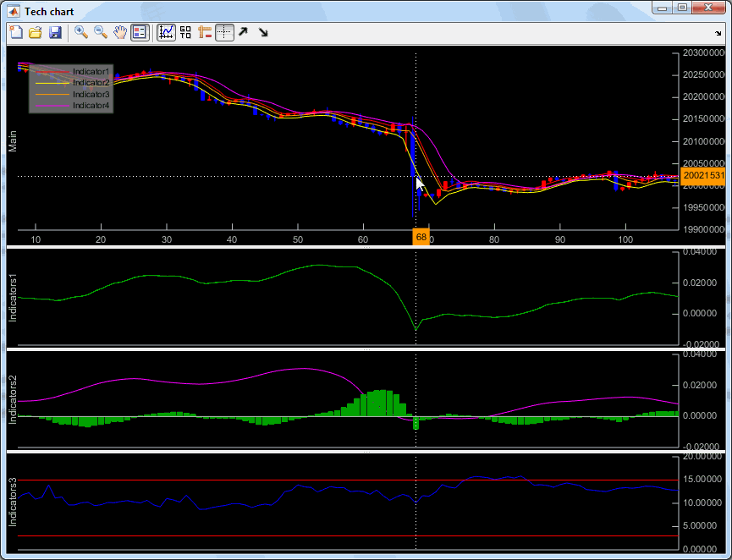This screenshot has width=732, height=560.
Task: Select the Zoom Out magnifier tool
Action: 102,32
